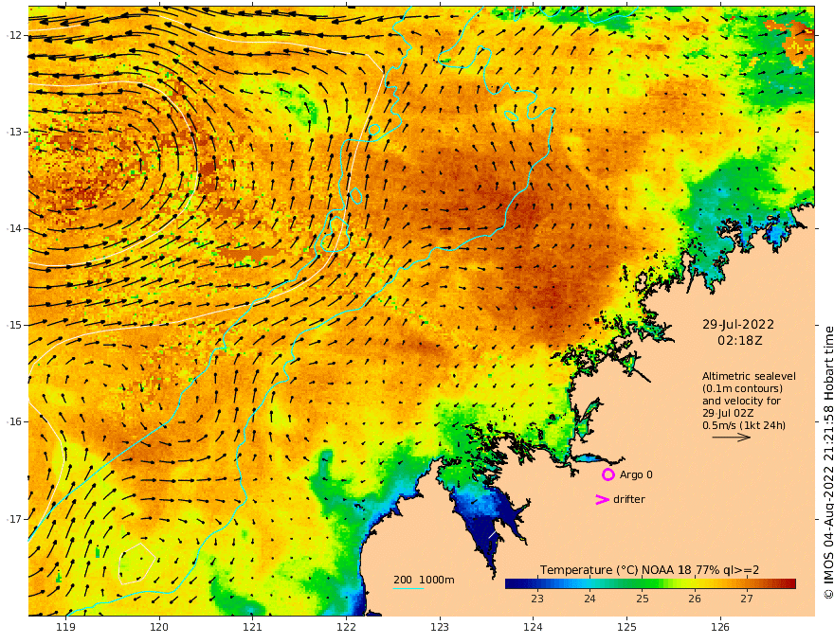Click the '200 1000m' depth contour label
The image size is (834, 644).
[424, 580]
